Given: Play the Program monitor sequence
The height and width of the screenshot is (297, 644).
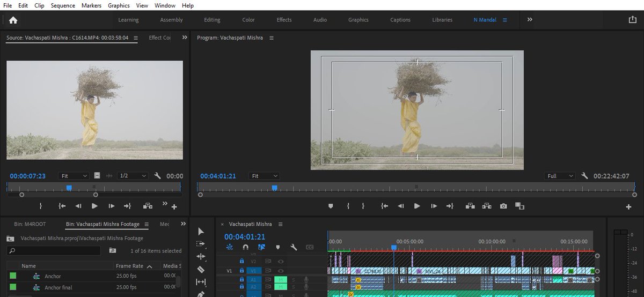Looking at the screenshot, I should [417, 206].
